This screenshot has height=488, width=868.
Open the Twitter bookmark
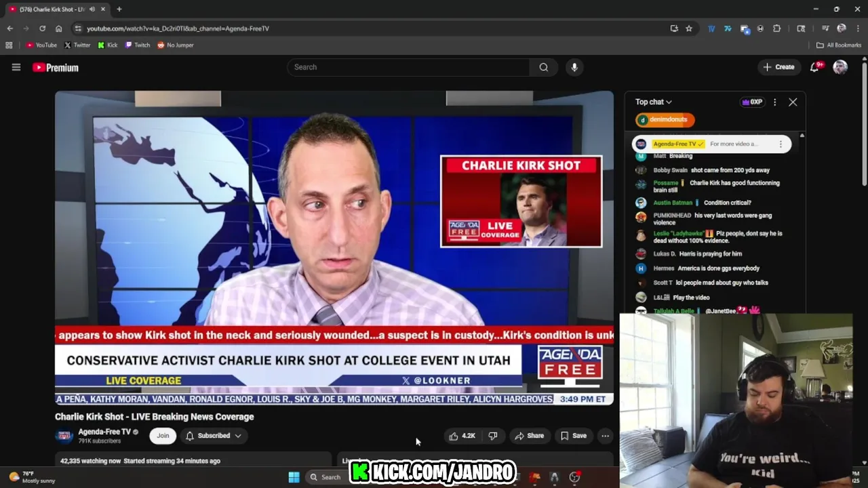click(77, 45)
